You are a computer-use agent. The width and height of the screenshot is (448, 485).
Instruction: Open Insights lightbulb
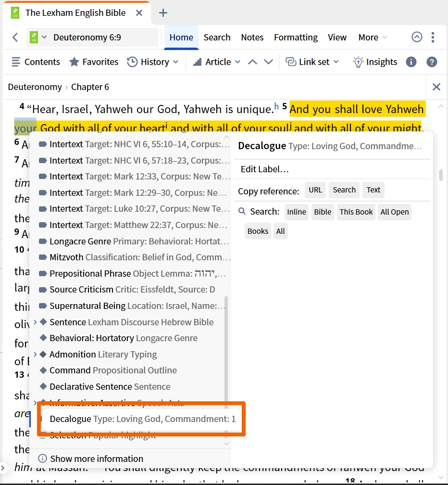[374, 62]
